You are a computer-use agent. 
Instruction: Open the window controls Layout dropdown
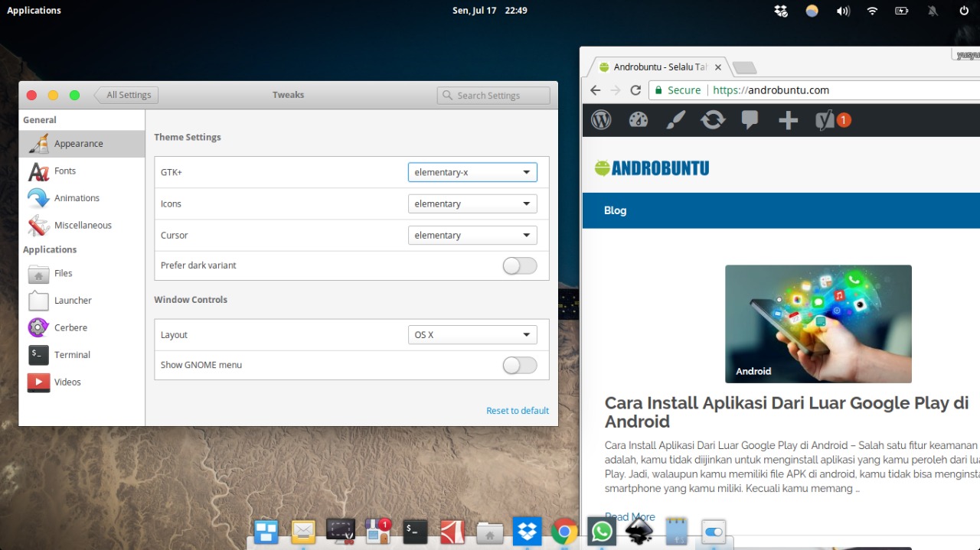[472, 334]
